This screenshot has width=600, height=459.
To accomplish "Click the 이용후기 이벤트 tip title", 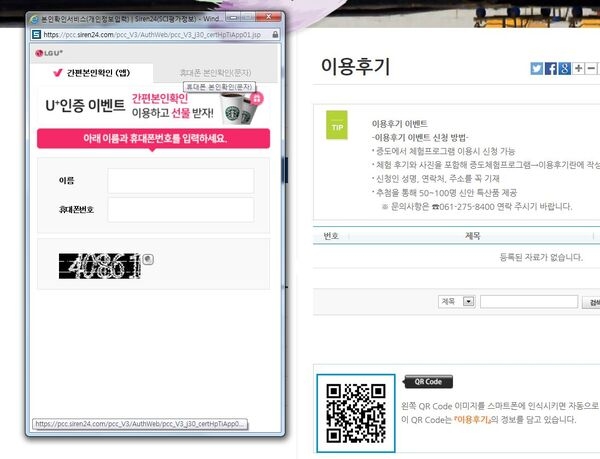I will (399, 124).
